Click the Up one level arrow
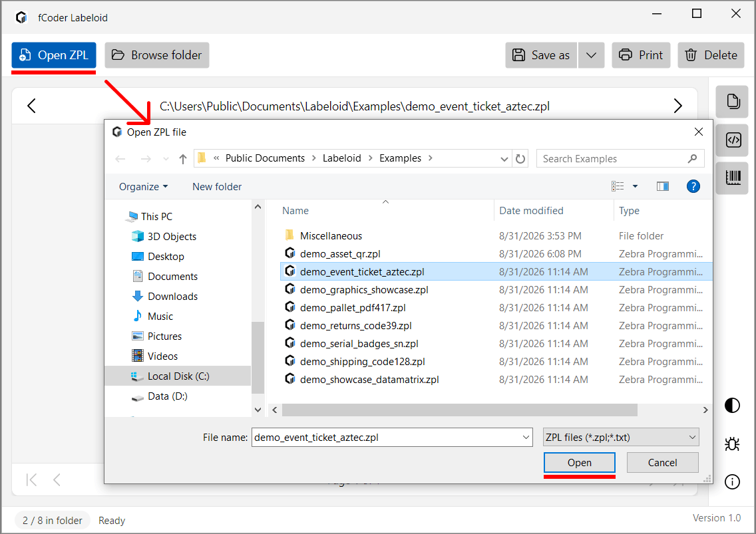The image size is (756, 534). [183, 158]
